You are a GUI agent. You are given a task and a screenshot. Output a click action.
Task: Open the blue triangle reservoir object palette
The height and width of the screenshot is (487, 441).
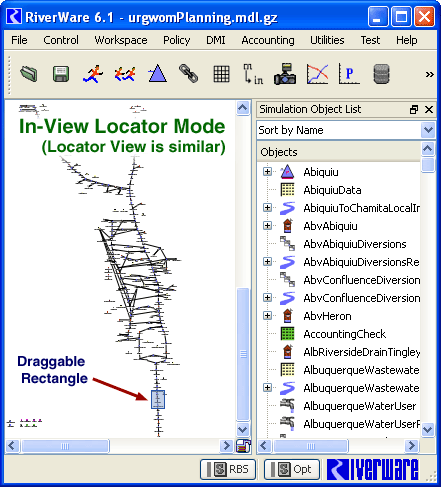[157, 74]
